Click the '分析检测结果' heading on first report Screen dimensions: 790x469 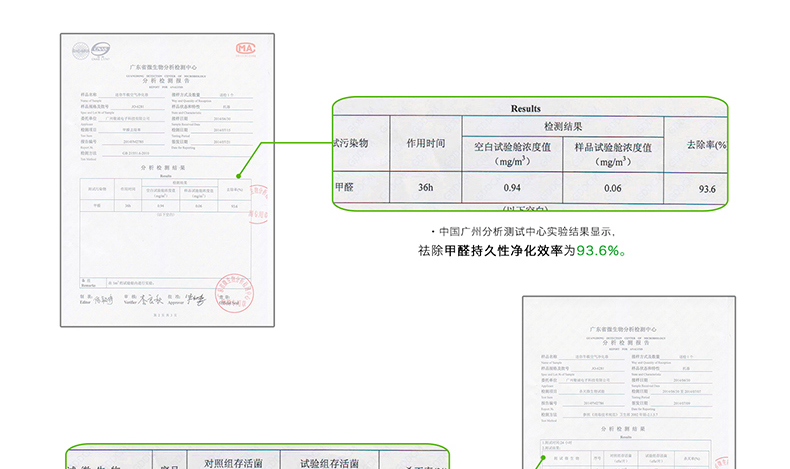coord(163,168)
